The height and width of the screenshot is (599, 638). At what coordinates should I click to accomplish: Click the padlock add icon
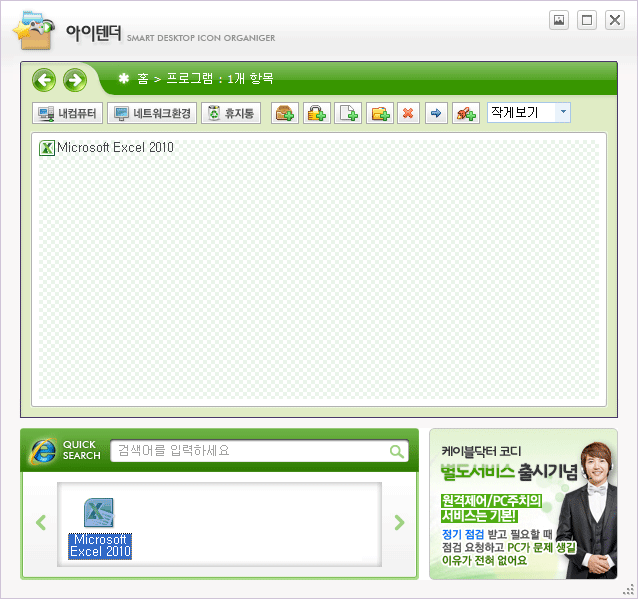pyautogui.click(x=317, y=114)
